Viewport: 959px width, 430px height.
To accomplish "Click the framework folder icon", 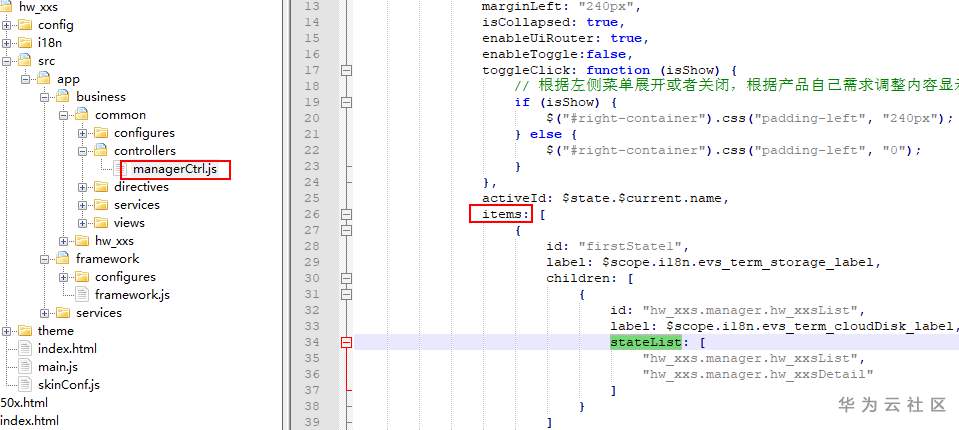I will point(64,259).
